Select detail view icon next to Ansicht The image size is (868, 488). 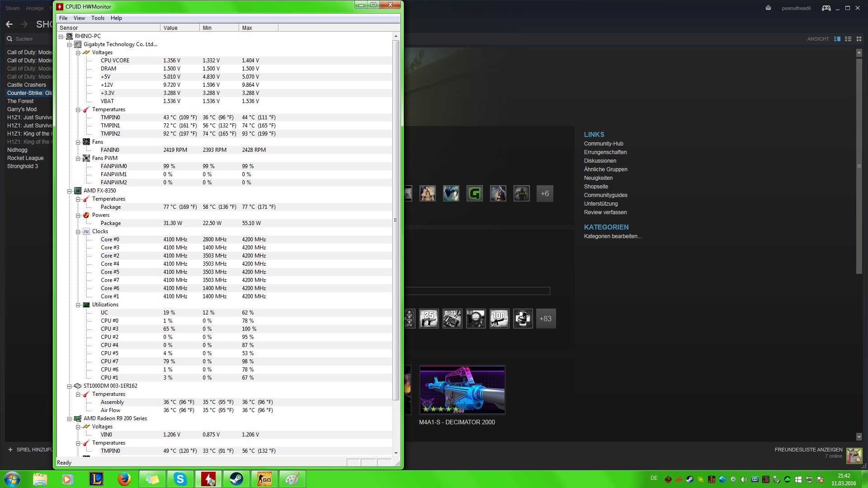[837, 39]
